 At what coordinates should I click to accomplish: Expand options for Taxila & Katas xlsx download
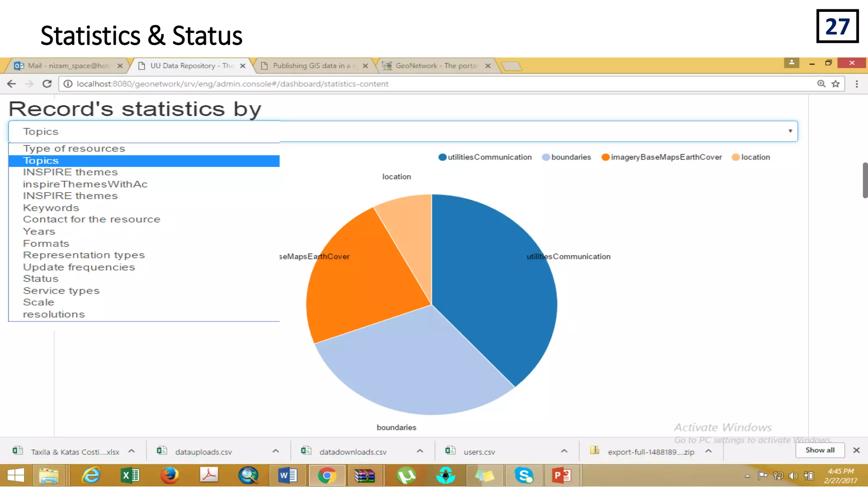pos(131,451)
